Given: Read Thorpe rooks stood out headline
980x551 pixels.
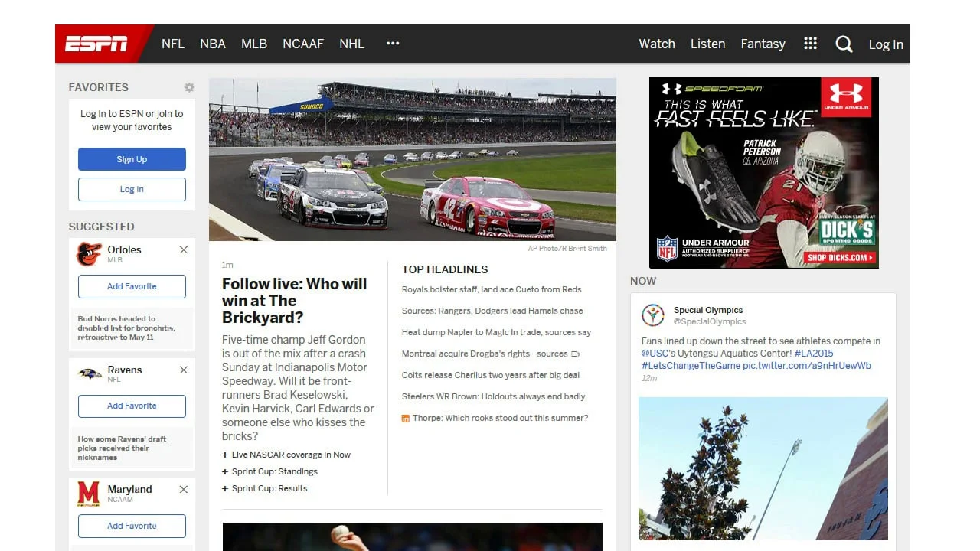Looking at the screenshot, I should (x=501, y=418).
